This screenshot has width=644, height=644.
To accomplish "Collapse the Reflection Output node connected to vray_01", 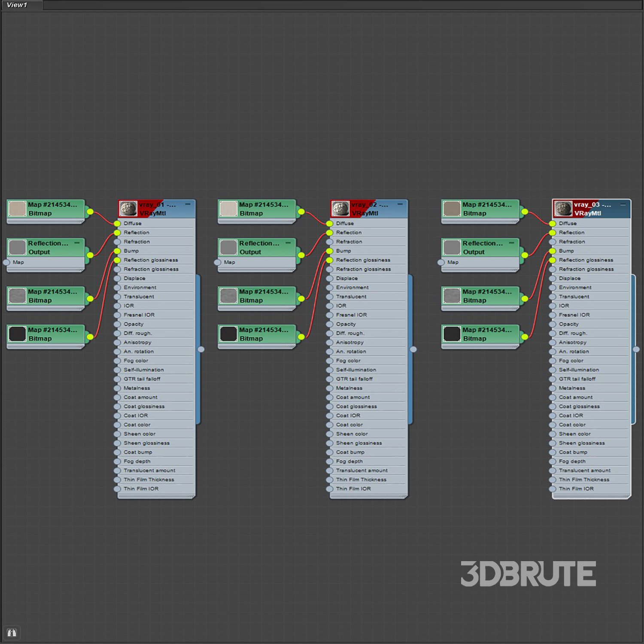I will pyautogui.click(x=77, y=243).
